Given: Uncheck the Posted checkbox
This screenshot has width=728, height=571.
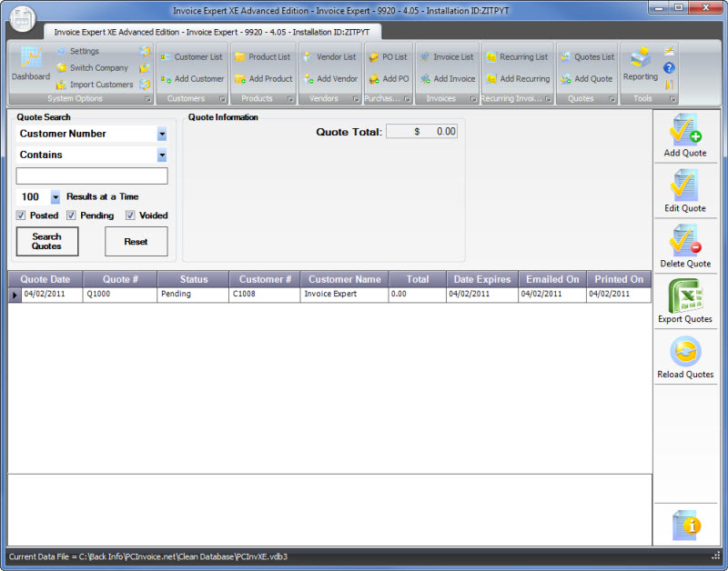Looking at the screenshot, I should (x=22, y=215).
